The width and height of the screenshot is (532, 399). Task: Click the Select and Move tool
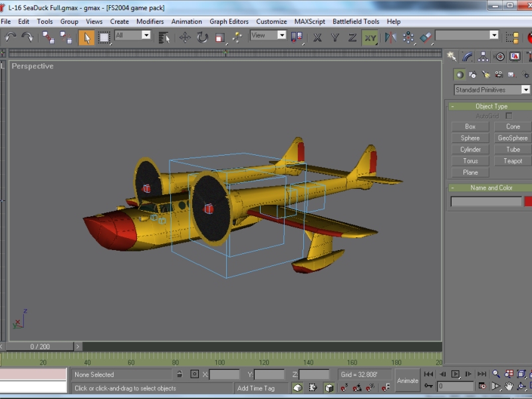[185, 37]
